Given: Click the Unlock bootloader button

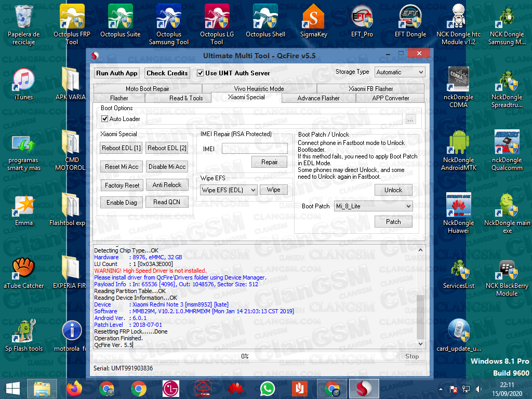Looking at the screenshot, I should pyautogui.click(x=393, y=190).
